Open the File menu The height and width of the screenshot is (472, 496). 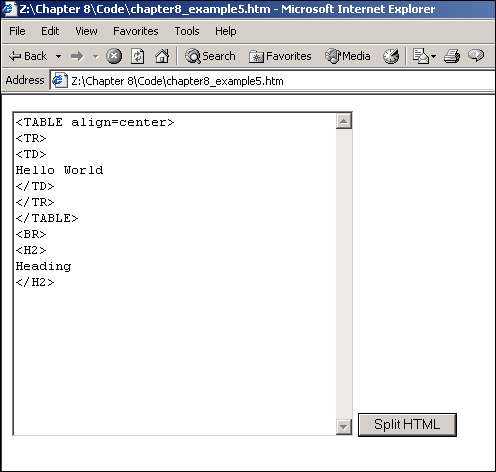tap(17, 31)
